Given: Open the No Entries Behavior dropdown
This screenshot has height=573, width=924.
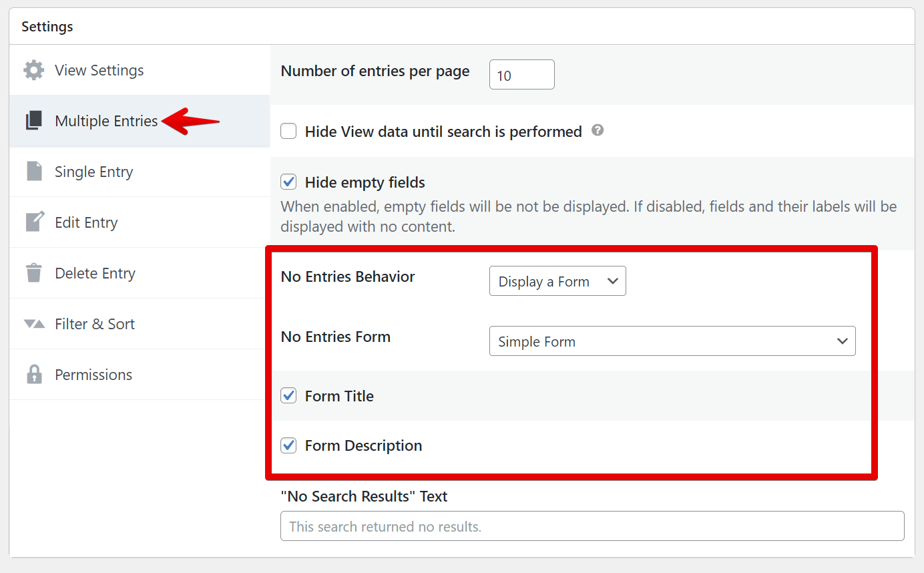Looking at the screenshot, I should click(557, 281).
